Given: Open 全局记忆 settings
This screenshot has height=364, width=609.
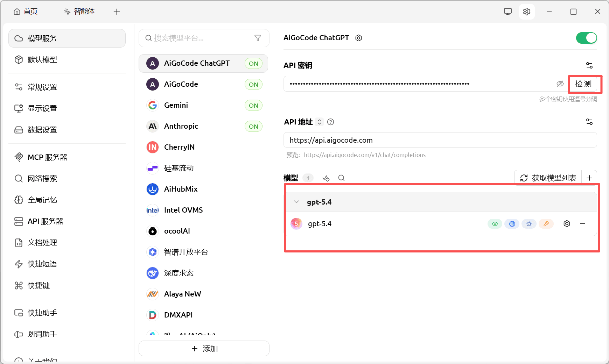Looking at the screenshot, I should pos(67,200).
